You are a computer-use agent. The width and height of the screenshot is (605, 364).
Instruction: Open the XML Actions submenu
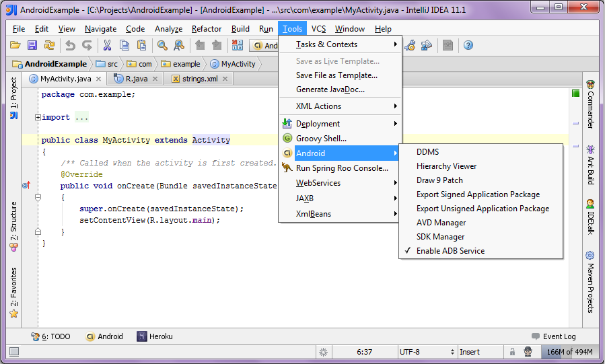[x=340, y=106]
